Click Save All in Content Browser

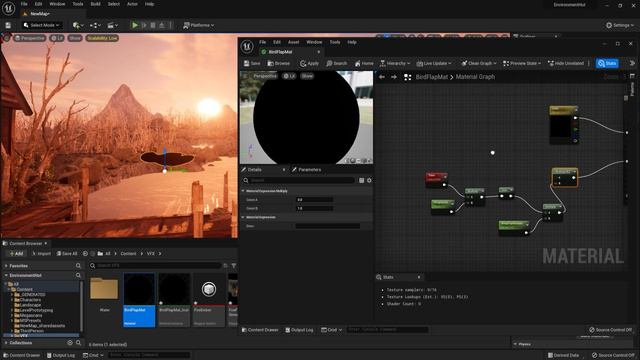click(67, 253)
